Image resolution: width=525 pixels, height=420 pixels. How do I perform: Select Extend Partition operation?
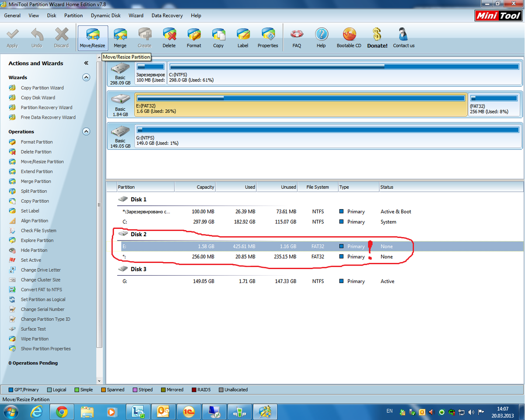click(x=37, y=171)
